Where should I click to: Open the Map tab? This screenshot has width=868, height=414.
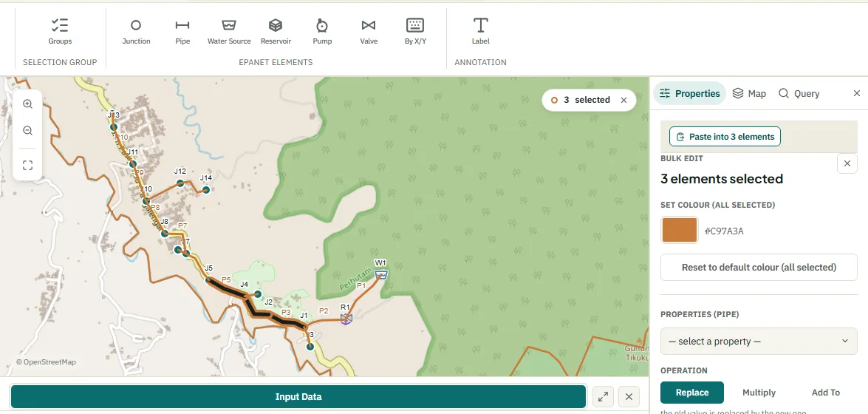coord(749,94)
